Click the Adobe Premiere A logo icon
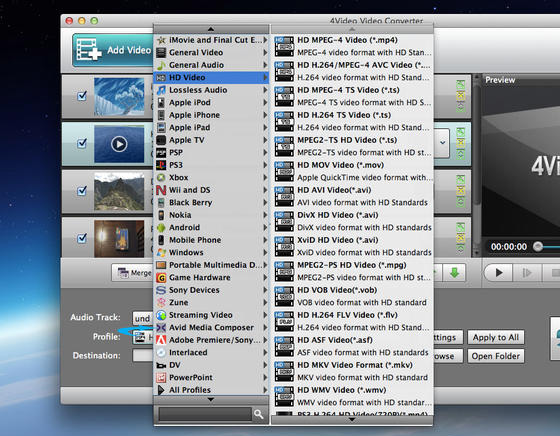The image size is (560, 436). 161,340
